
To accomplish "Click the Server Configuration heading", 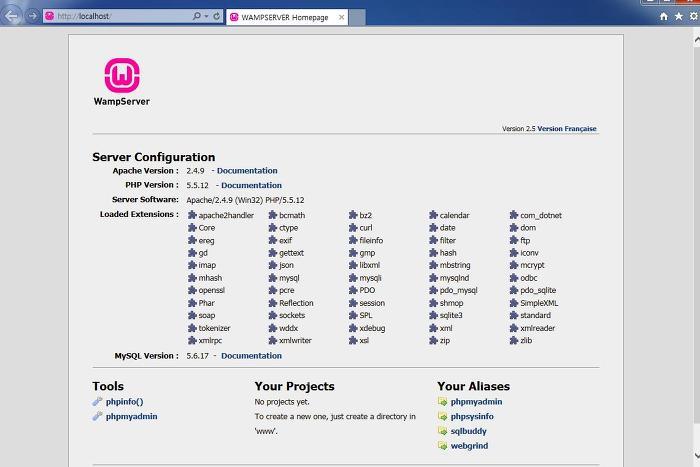I will [x=154, y=157].
